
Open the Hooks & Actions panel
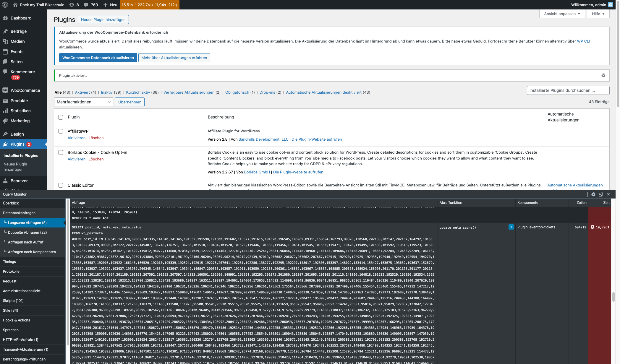[x=33, y=320]
